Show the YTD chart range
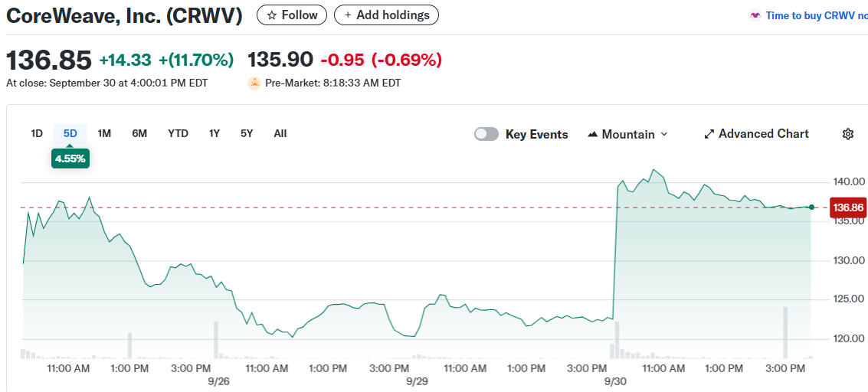 [178, 133]
